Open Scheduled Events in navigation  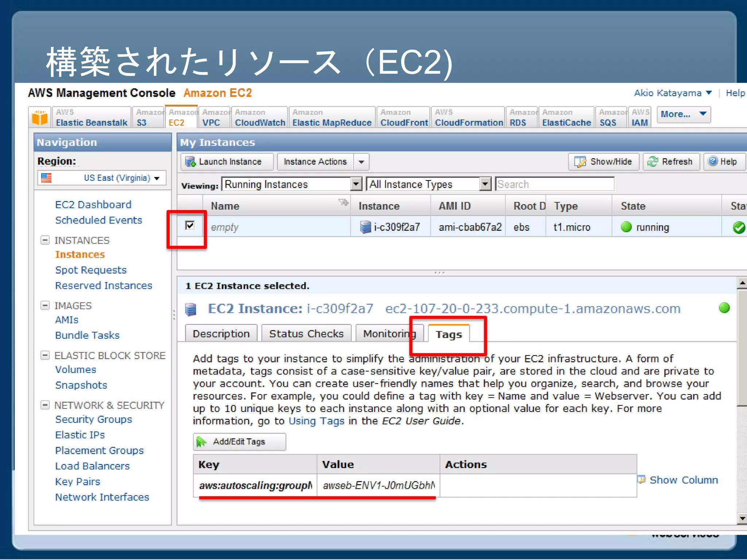point(98,220)
